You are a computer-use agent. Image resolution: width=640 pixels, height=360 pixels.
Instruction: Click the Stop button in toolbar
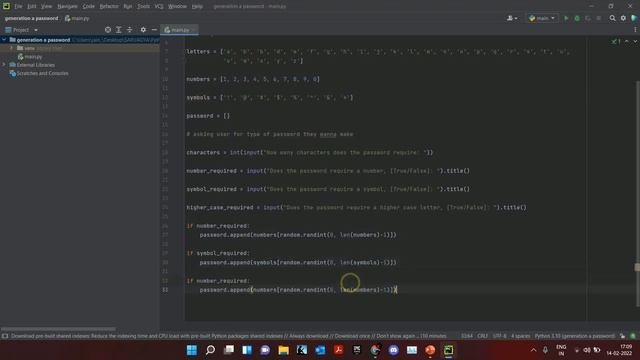click(x=599, y=18)
